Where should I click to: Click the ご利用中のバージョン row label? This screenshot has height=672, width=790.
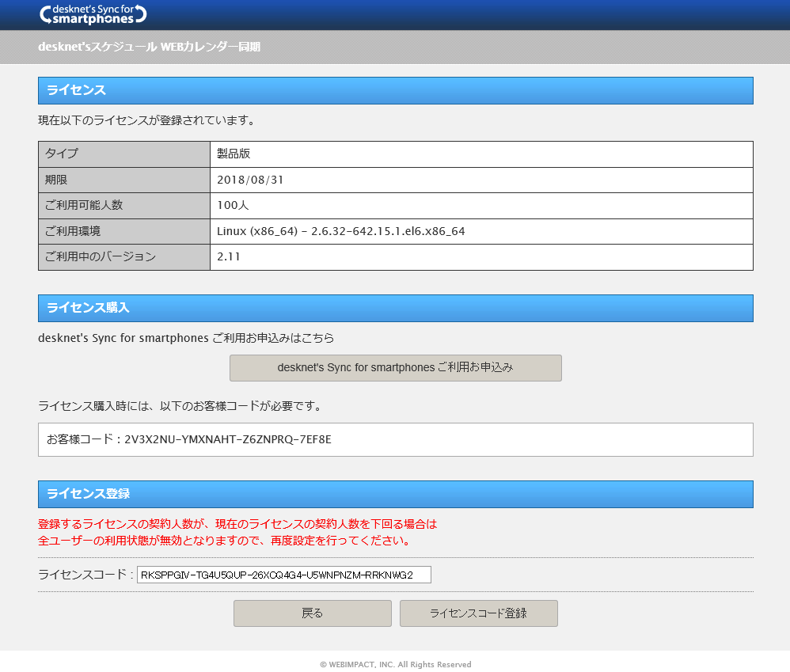point(124,257)
